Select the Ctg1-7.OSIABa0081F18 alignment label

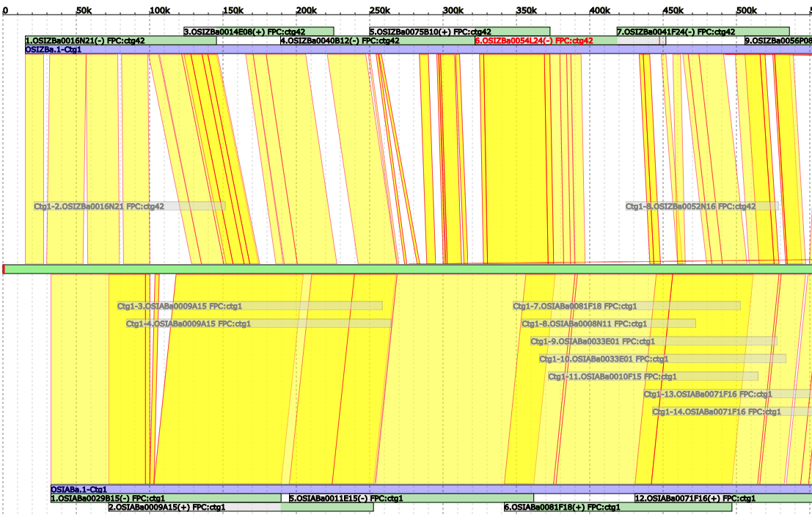(x=575, y=306)
